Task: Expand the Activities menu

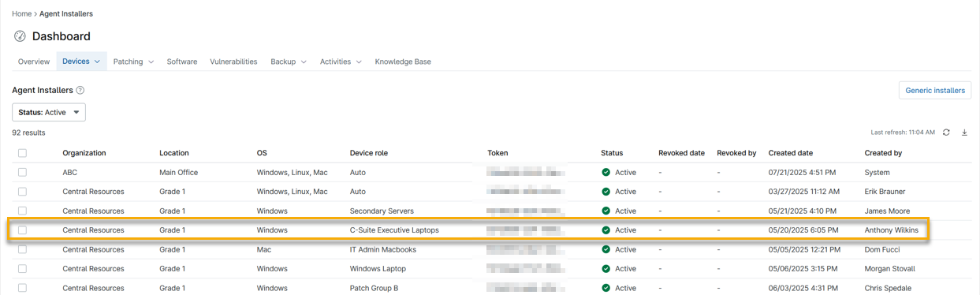Action: tap(341, 62)
